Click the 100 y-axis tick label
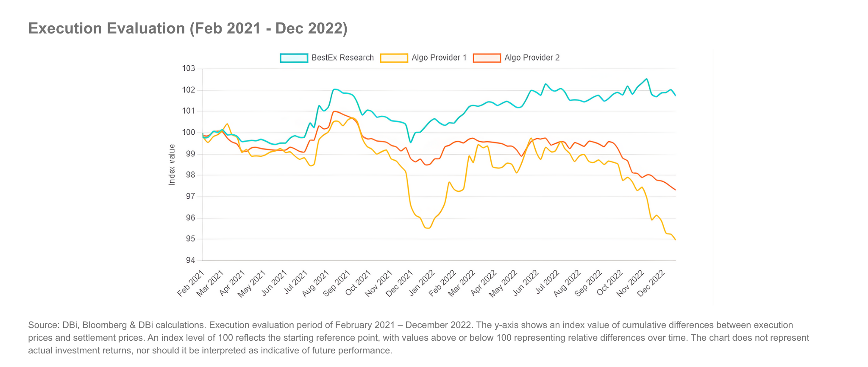The height and width of the screenshot is (367, 868). [x=189, y=133]
